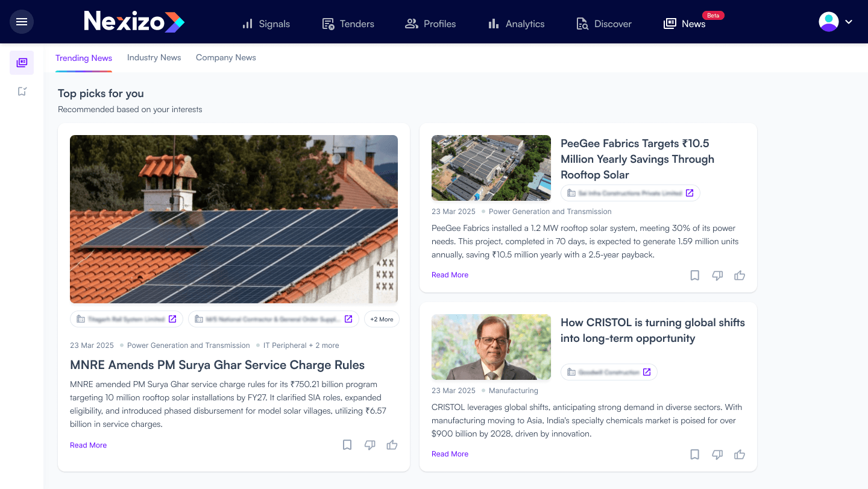
Task: Like the CRISTOL article
Action: pos(740,455)
